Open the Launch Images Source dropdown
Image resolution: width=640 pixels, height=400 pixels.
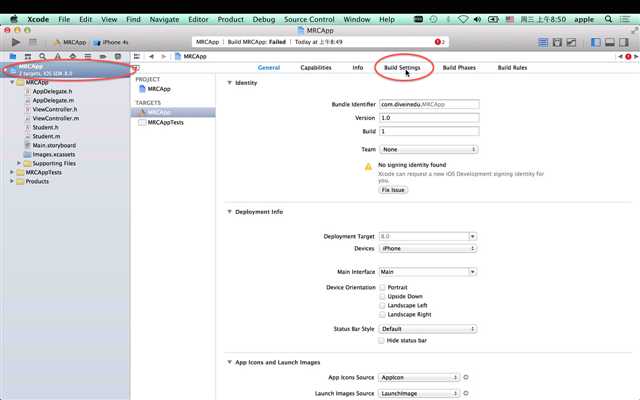point(419,393)
